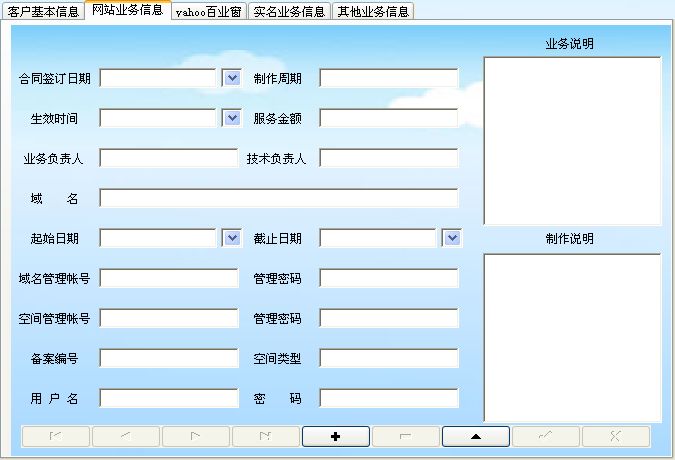Image resolution: width=675 pixels, height=460 pixels.
Task: Open 起始日期 date dropdown
Action: tap(232, 238)
